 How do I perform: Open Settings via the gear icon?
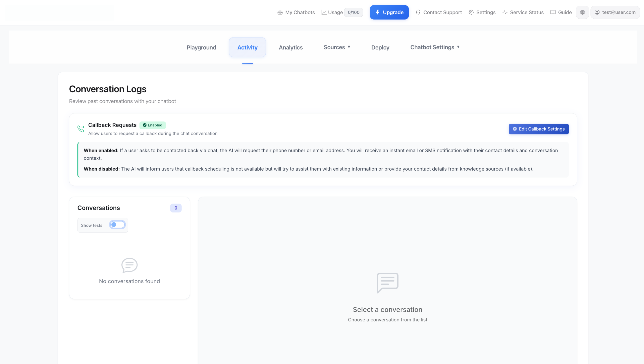point(471,12)
